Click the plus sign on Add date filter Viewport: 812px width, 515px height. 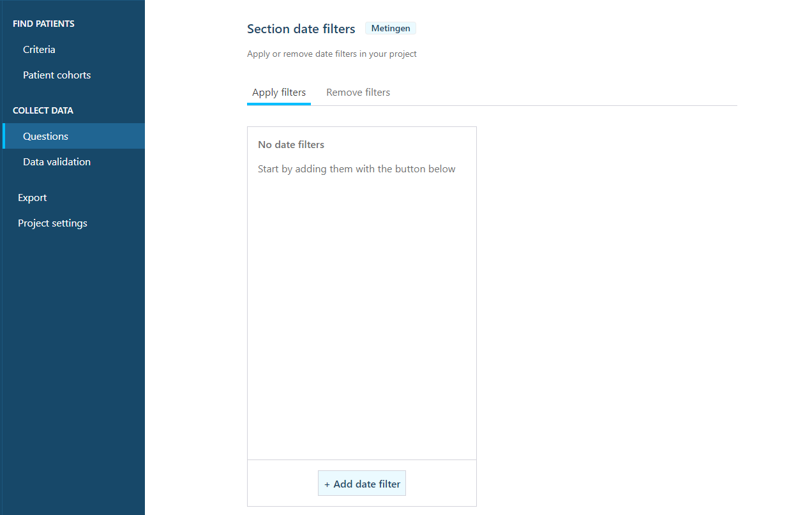[327, 484]
